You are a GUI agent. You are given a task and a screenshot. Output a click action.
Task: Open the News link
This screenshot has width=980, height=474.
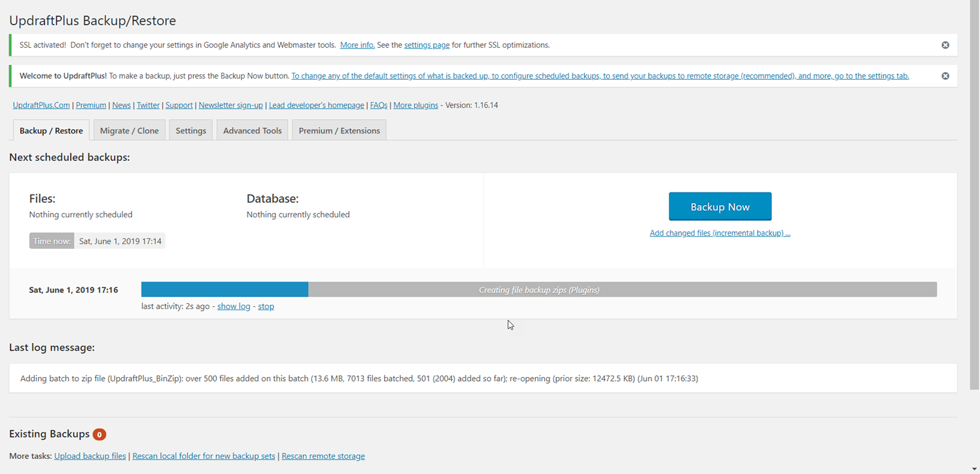coord(122,105)
